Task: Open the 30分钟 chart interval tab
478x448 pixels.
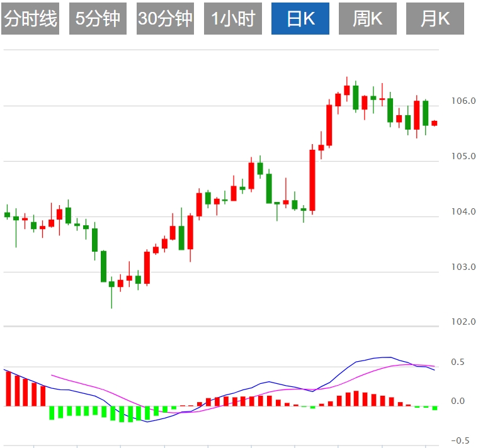Action: point(165,19)
